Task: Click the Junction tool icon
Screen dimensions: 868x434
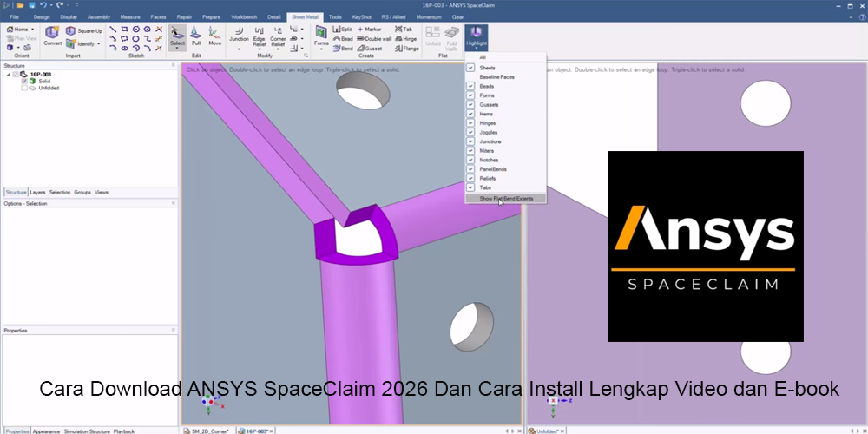Action: (x=240, y=31)
